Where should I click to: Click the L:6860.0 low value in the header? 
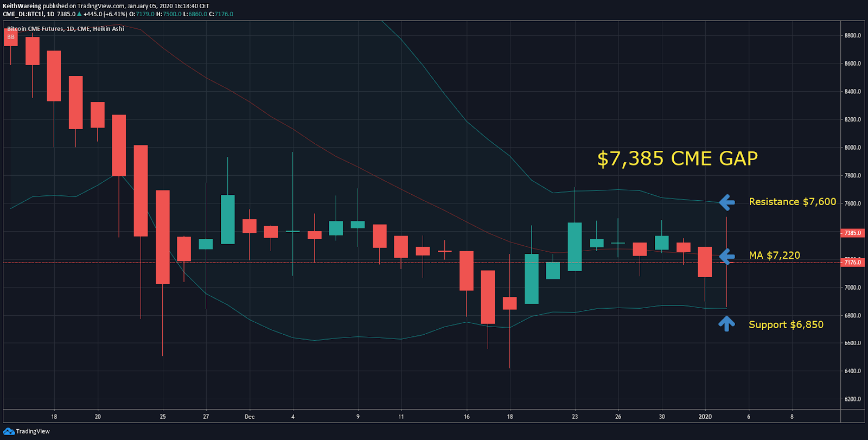195,14
